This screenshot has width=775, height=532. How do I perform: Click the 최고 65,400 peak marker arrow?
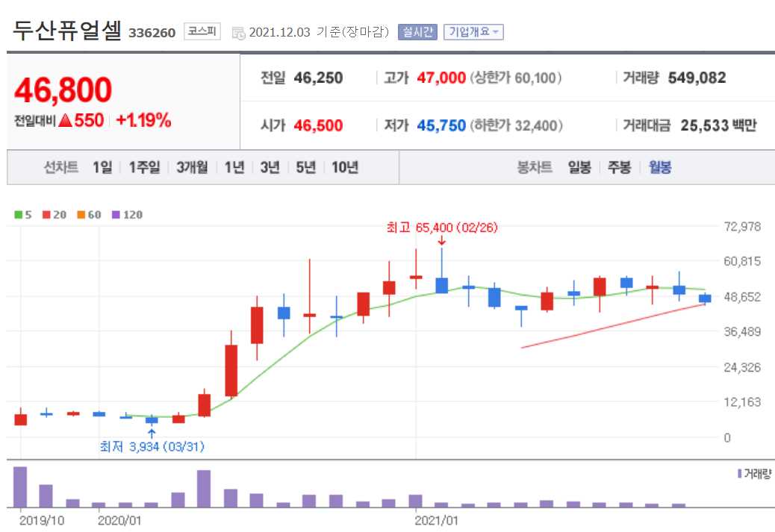pos(442,240)
